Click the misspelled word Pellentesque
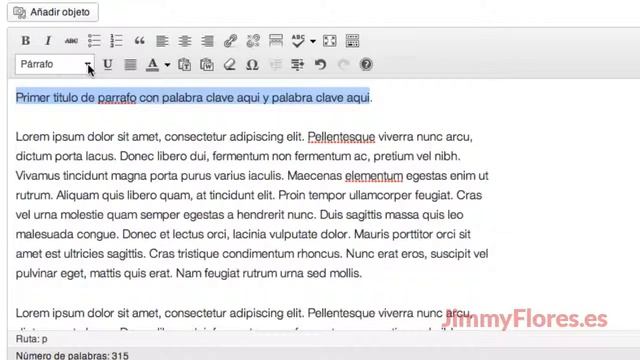640x360 pixels. (x=341, y=137)
